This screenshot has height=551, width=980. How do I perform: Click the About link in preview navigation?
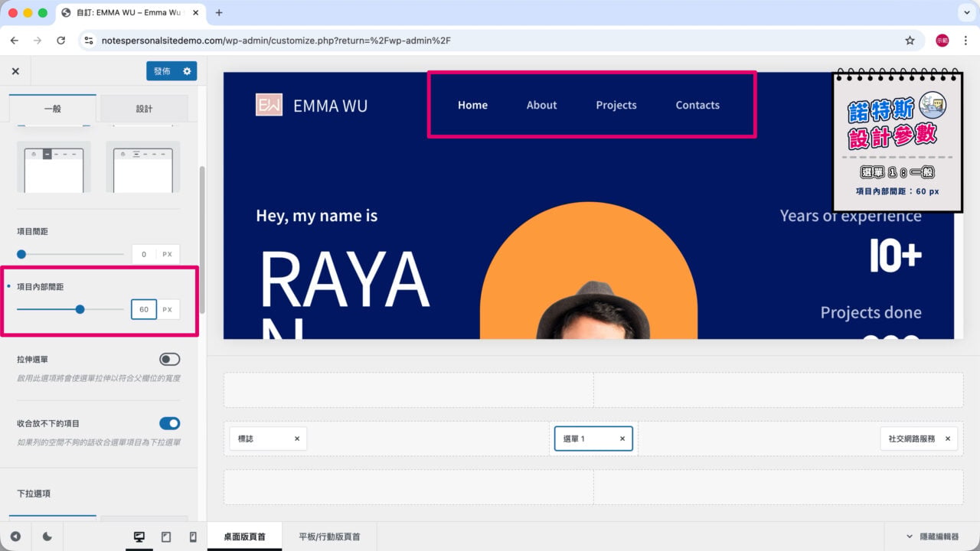541,105
